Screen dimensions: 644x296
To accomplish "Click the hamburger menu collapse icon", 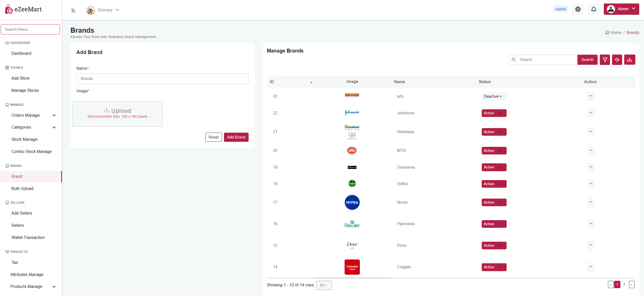I will 73,10.
